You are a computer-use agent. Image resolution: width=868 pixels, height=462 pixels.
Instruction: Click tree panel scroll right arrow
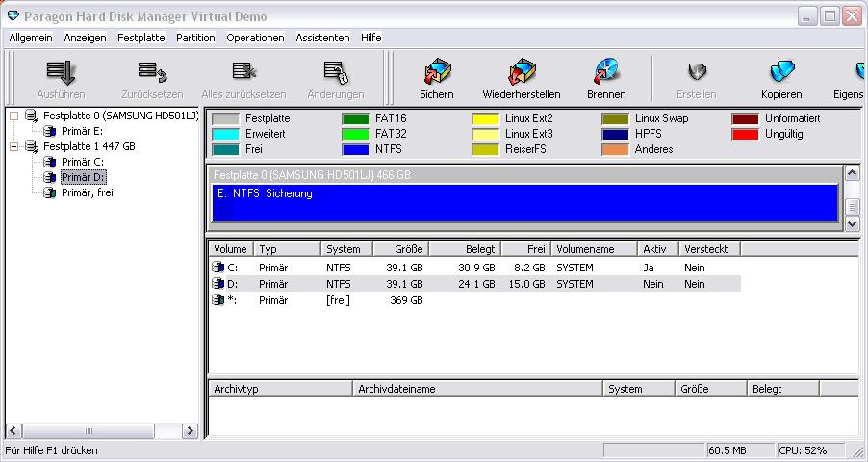(x=190, y=431)
